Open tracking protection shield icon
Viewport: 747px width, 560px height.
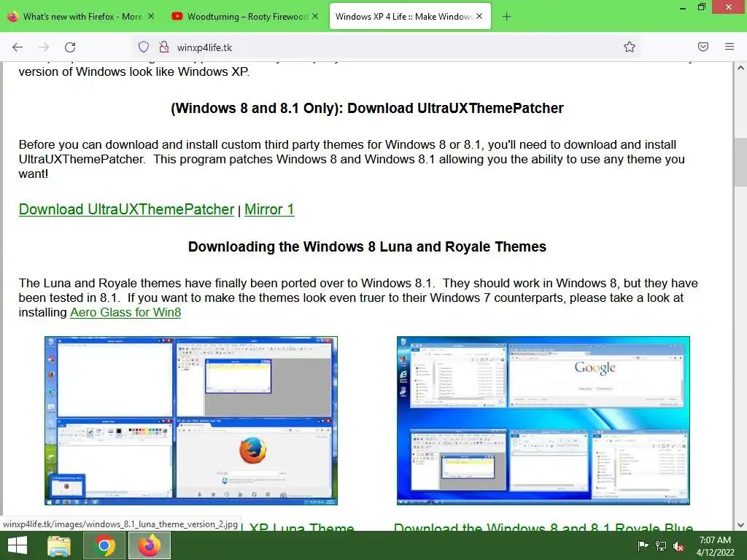point(144,47)
